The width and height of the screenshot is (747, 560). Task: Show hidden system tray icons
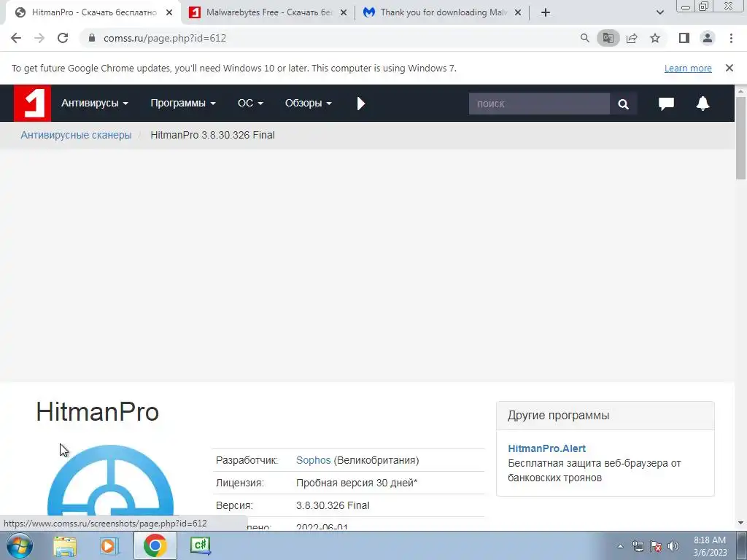pos(620,546)
